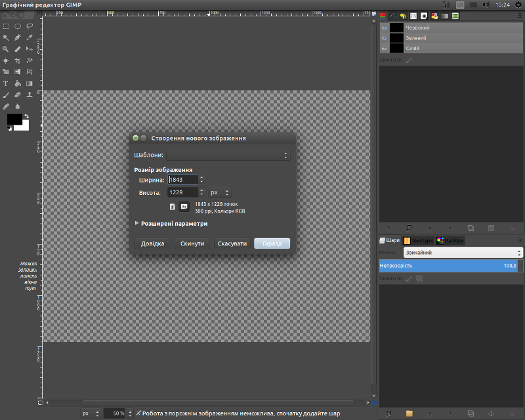Click the Скасувати button

click(232, 243)
